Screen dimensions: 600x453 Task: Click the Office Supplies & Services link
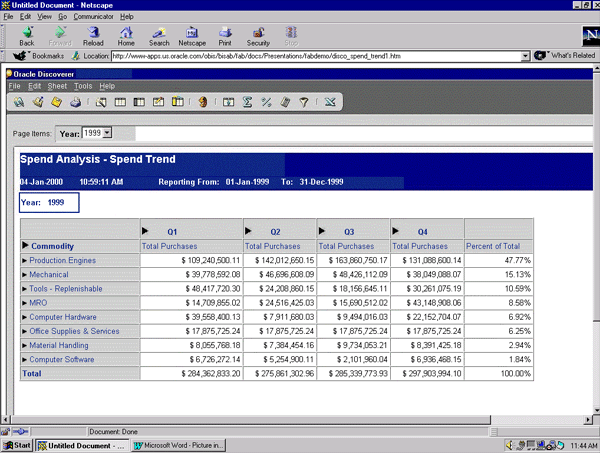(x=74, y=331)
